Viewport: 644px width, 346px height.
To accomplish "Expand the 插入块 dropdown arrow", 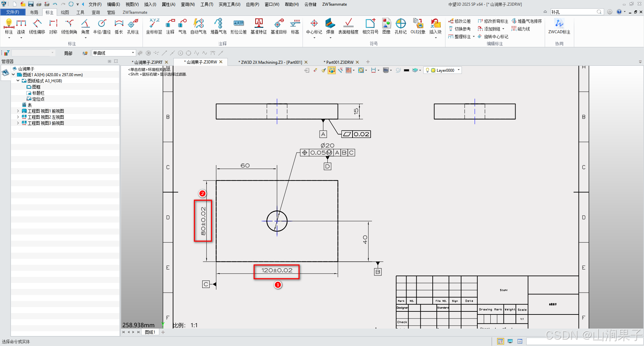I will (x=436, y=38).
